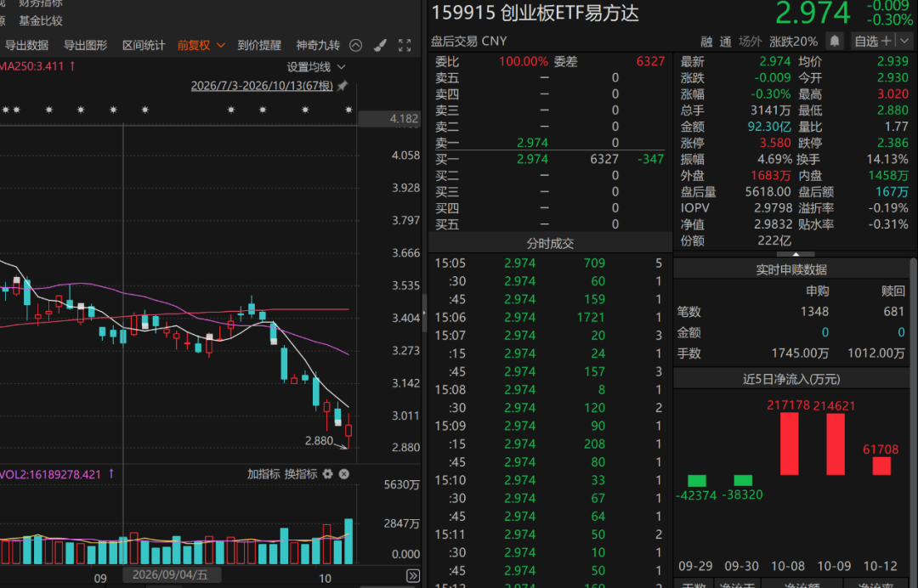Click the double-arrow jump-to-latest icon
Image resolution: width=918 pixels, height=588 pixels.
click(413, 576)
